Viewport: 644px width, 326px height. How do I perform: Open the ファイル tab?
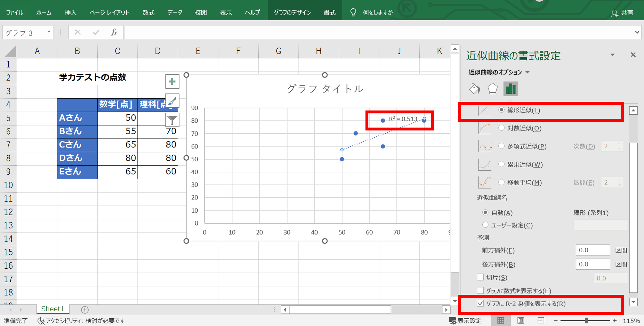14,13
